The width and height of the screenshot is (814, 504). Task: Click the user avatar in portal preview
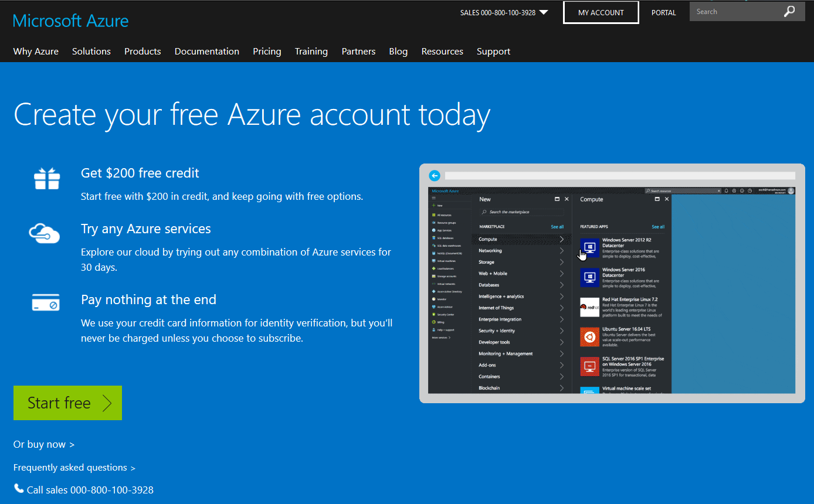[x=791, y=191]
